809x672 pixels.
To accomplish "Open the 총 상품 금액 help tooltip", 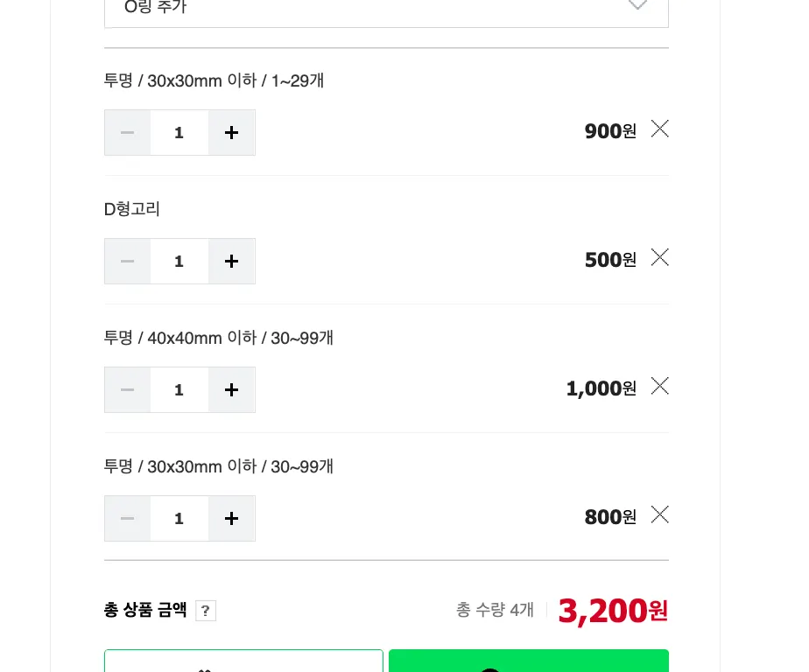I will click(x=206, y=611).
